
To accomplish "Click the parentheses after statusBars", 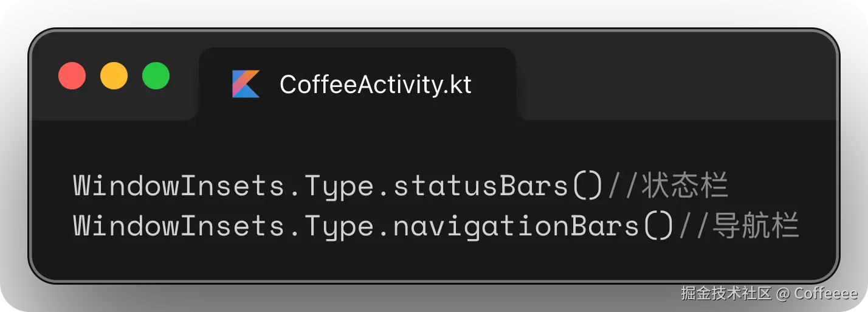I will pos(587,186).
